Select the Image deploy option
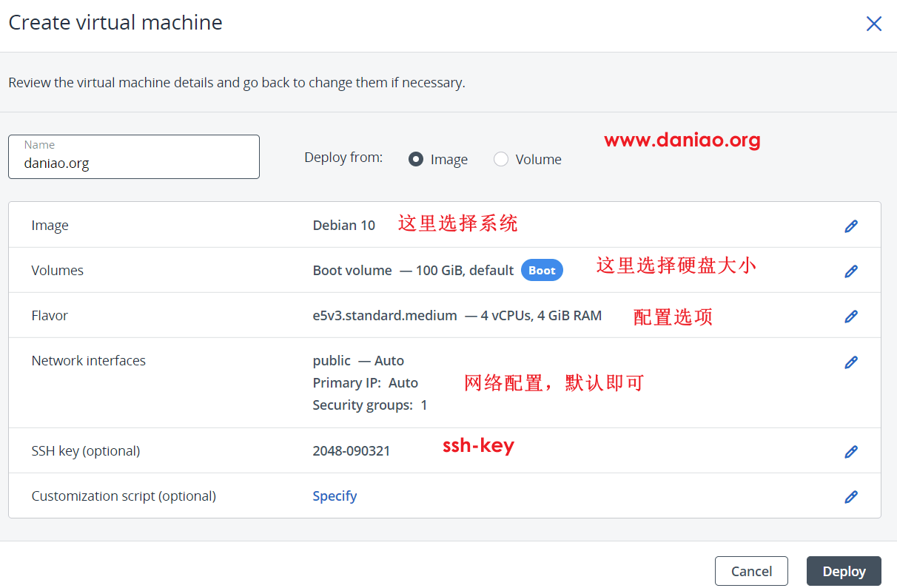897x588 pixels. (x=416, y=159)
